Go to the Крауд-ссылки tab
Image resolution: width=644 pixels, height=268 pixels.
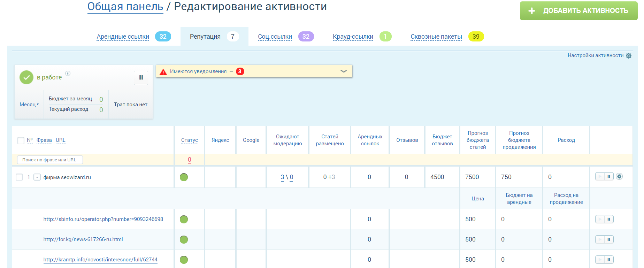353,37
